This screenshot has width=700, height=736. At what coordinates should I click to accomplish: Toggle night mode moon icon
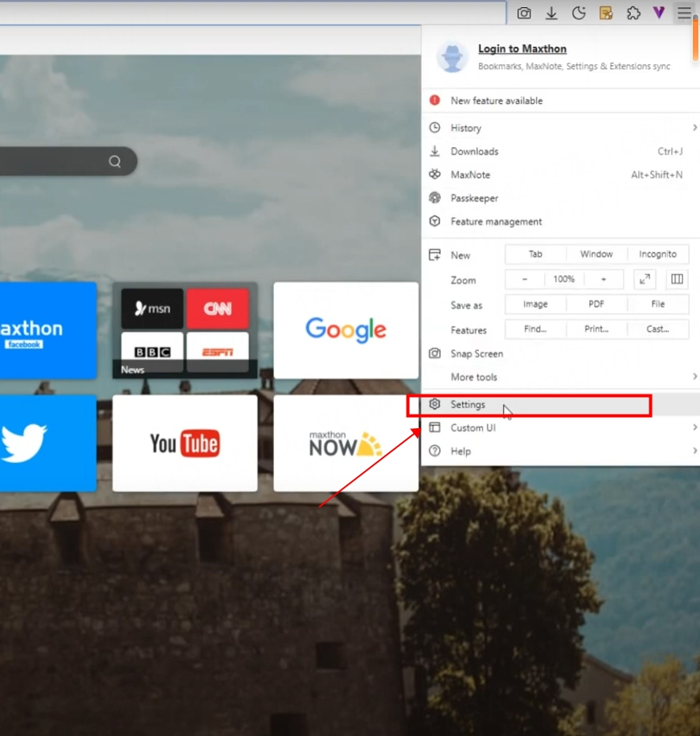click(x=579, y=13)
